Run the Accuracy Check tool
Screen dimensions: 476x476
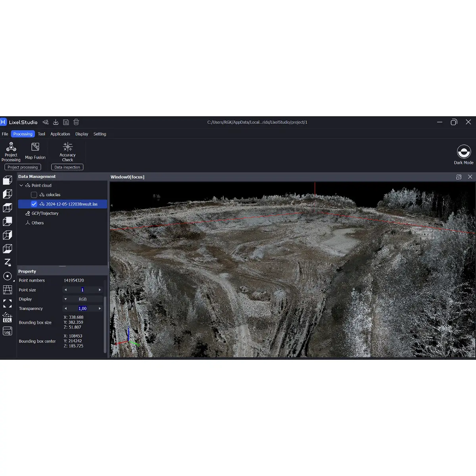coord(67,152)
